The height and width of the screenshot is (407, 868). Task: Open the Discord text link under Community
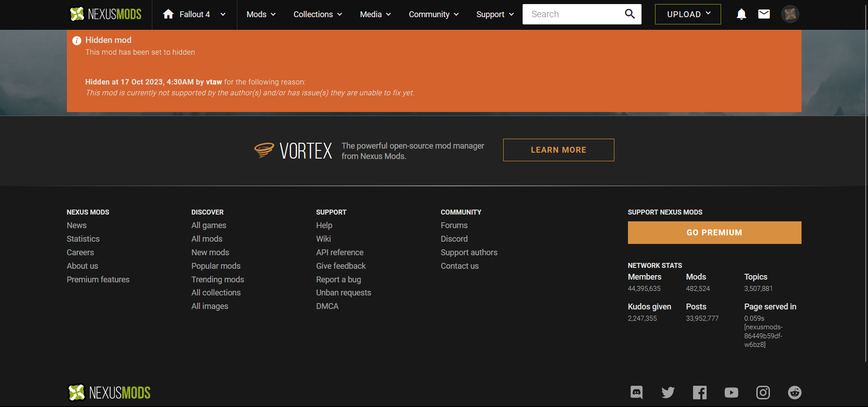click(454, 239)
